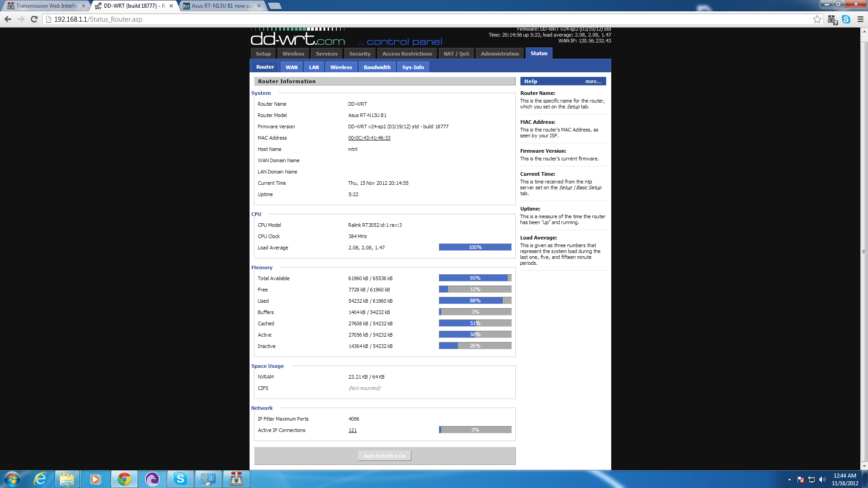Open Windows Media Player from taskbar
The height and width of the screenshot is (488, 868).
click(x=95, y=479)
